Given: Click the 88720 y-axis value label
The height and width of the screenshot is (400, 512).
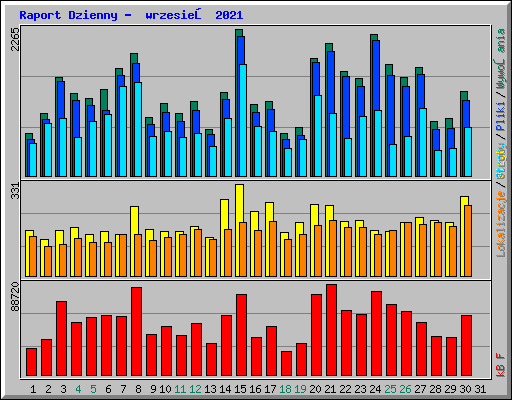Looking at the screenshot, I should (x=15, y=296).
